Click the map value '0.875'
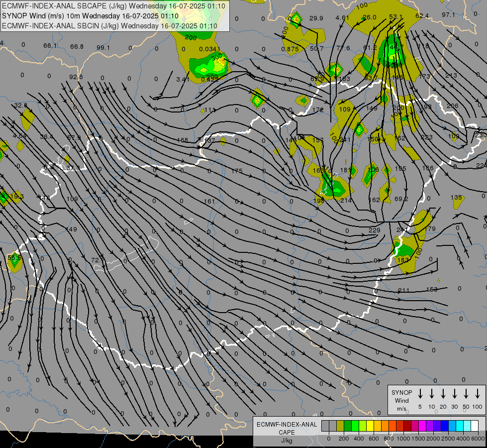This screenshot has height=448, width=487. 290,49
